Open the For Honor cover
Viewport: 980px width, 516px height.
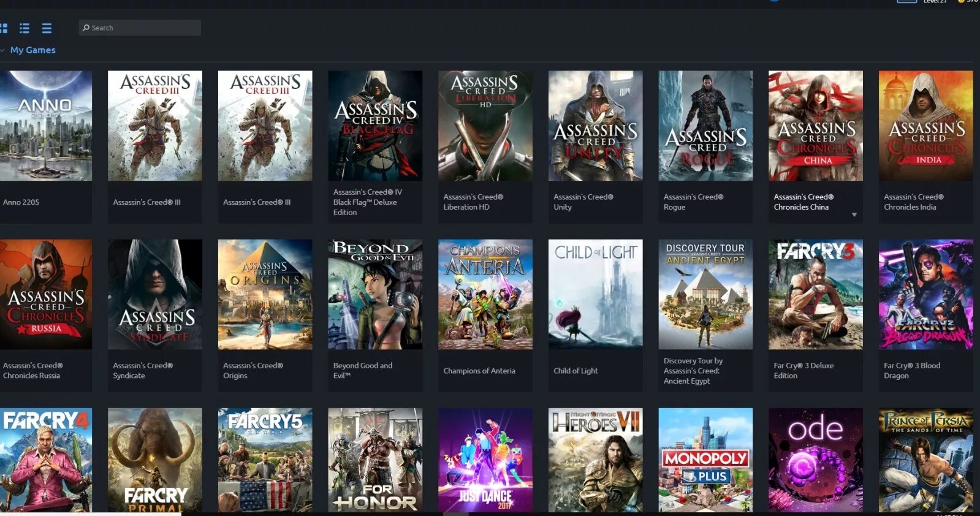tap(375, 460)
